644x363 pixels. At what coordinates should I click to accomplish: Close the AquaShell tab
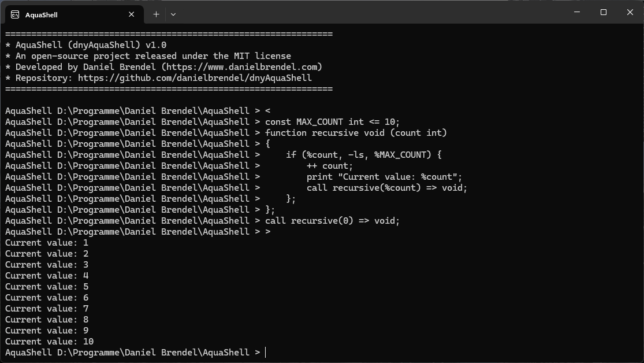(132, 14)
